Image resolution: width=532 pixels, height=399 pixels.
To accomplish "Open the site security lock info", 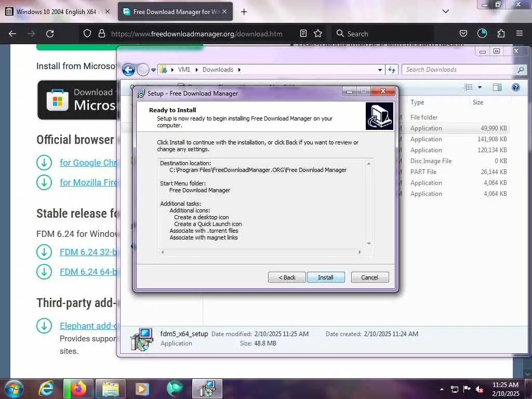I will [101, 34].
